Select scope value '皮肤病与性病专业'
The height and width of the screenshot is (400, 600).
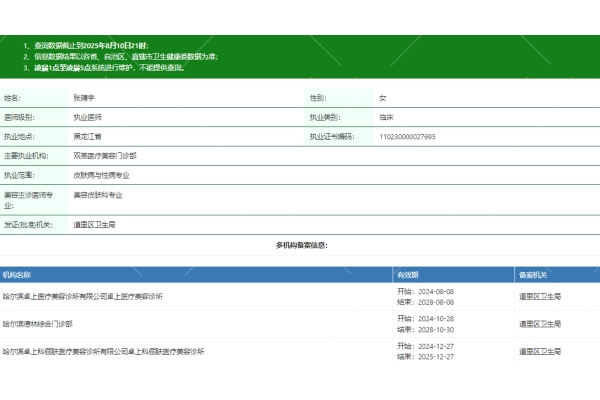(101, 175)
